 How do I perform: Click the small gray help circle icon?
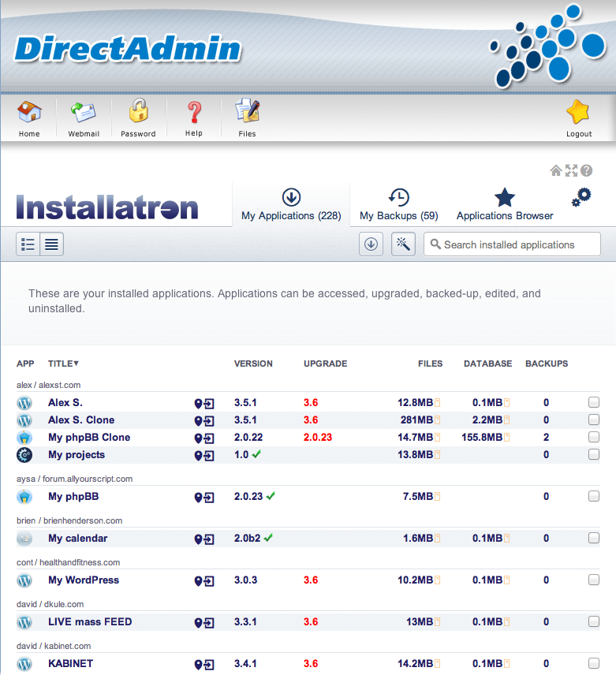pyautogui.click(x=586, y=171)
